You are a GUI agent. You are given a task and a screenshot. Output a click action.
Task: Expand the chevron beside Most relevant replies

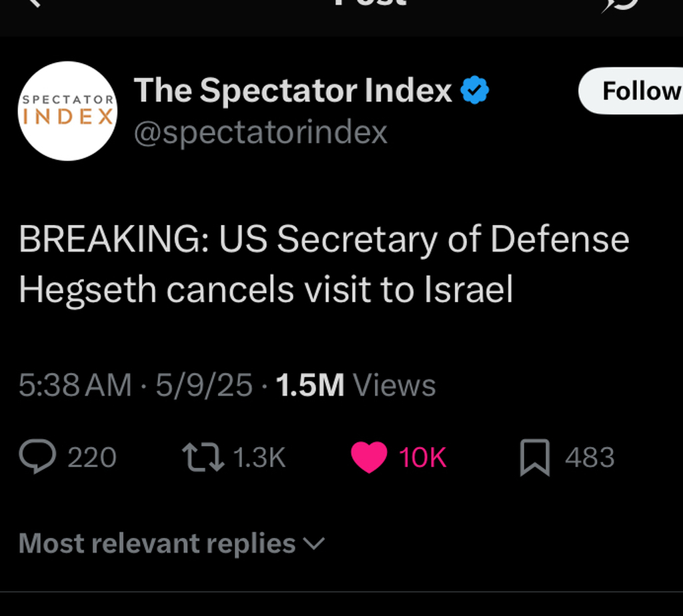313,544
